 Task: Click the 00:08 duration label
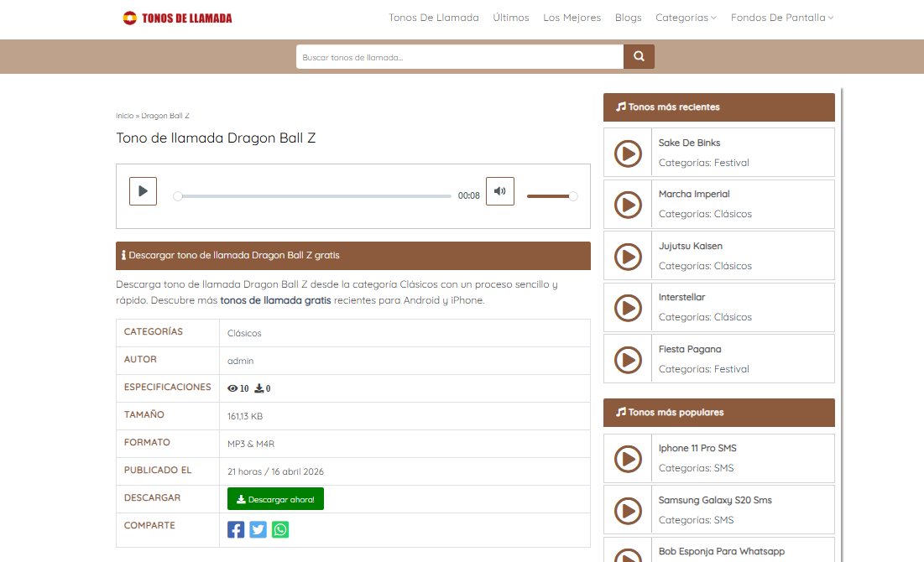(x=469, y=196)
